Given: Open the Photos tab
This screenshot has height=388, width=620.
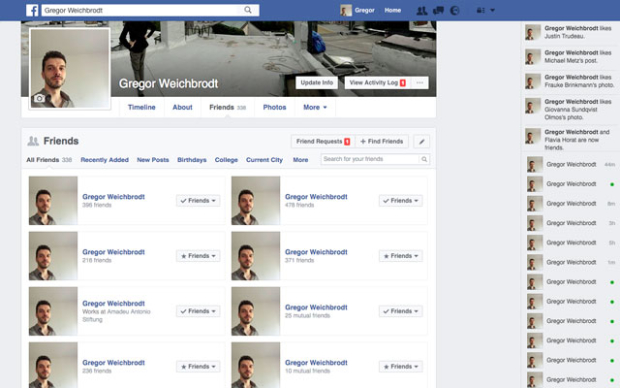Looking at the screenshot, I should click(x=274, y=108).
